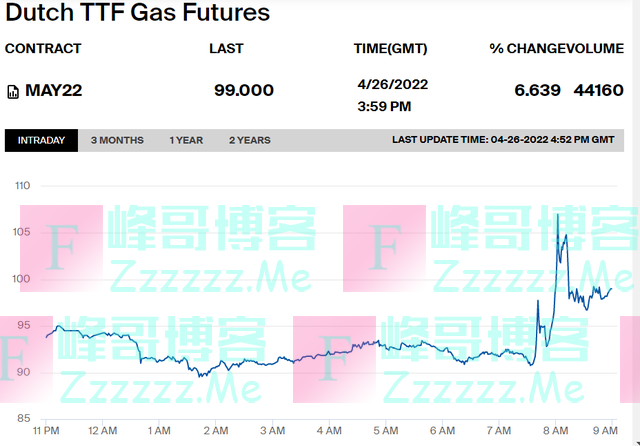The height and width of the screenshot is (446, 640).
Task: Click the TIME(GMT) column header
Action: (391, 48)
